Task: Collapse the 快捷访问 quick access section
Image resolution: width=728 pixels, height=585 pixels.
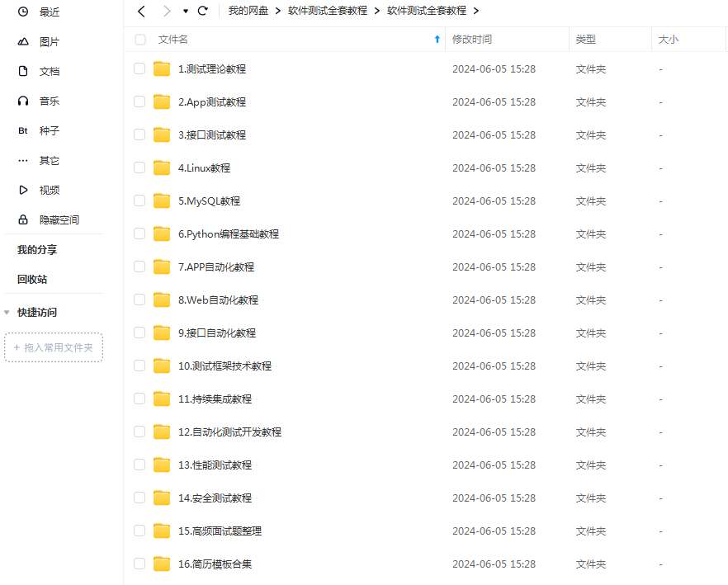Action: tap(7, 313)
